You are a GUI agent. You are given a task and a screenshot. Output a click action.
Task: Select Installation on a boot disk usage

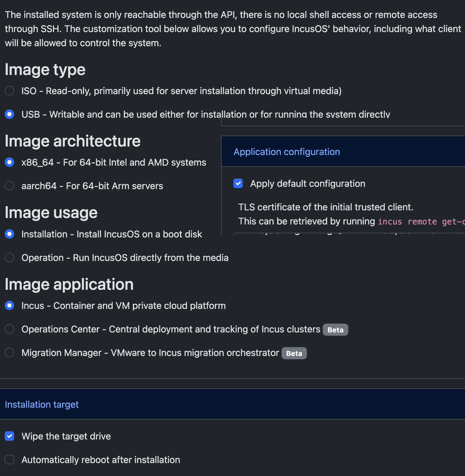point(9,234)
